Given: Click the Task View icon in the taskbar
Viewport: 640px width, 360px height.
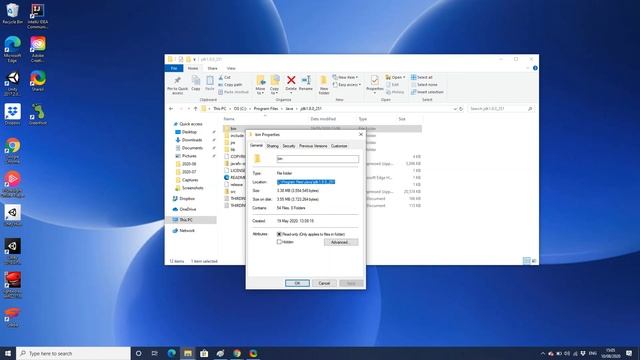Looking at the screenshot, I should tap(155, 353).
